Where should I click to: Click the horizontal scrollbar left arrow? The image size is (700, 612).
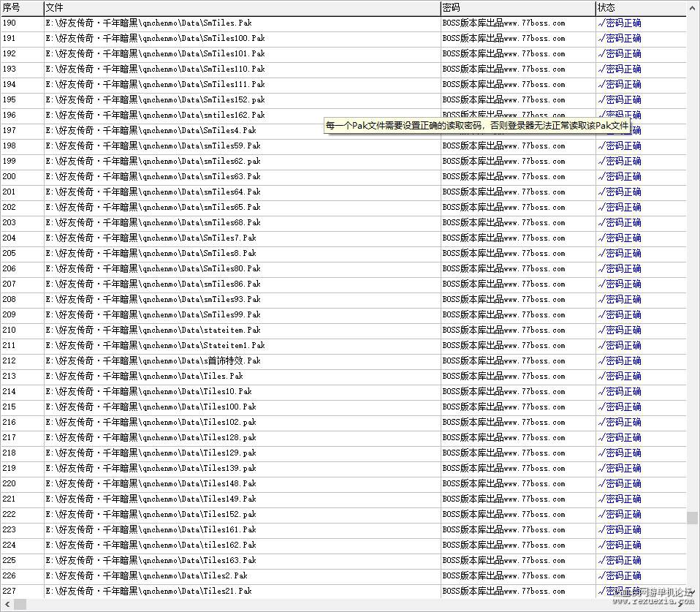(7, 605)
